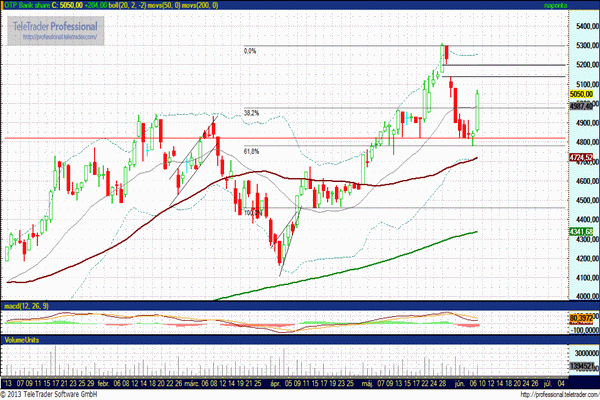
Task: Click the 5050,00 current price tag
Action: click(x=582, y=93)
